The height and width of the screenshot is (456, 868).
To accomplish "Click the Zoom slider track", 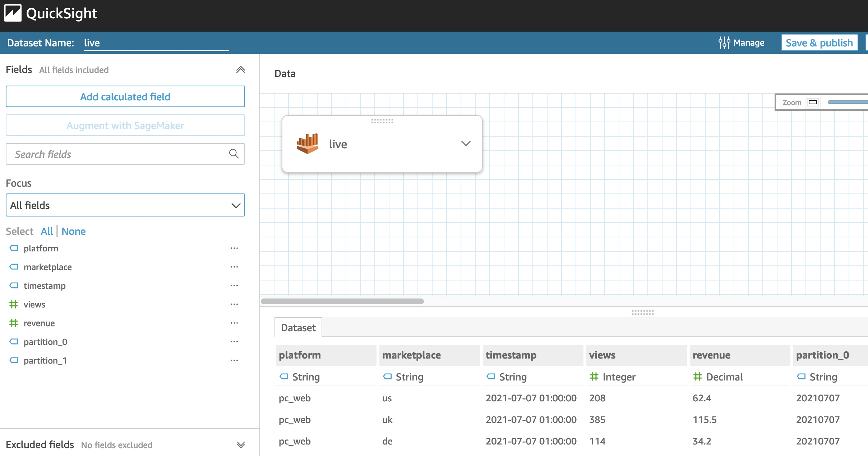I will pos(848,102).
